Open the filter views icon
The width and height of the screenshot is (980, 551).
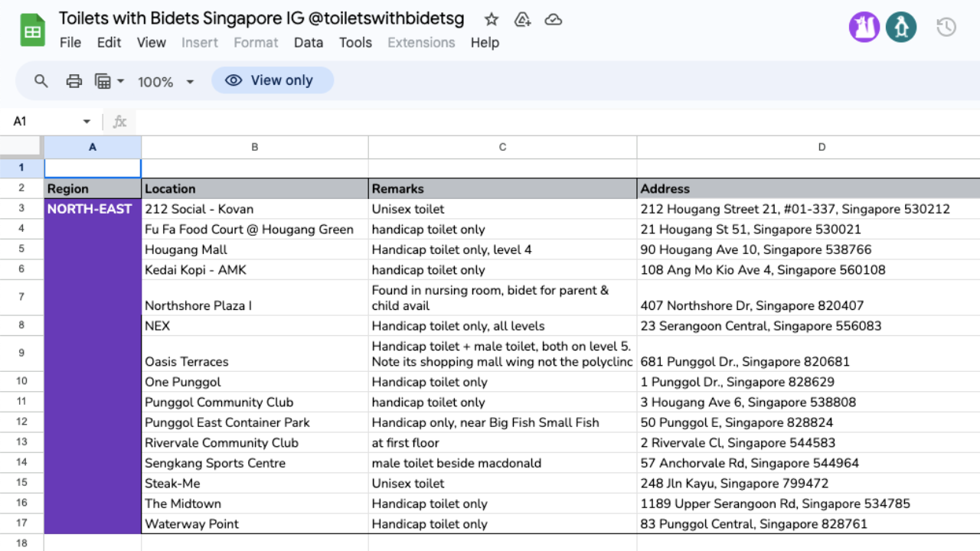(x=103, y=80)
